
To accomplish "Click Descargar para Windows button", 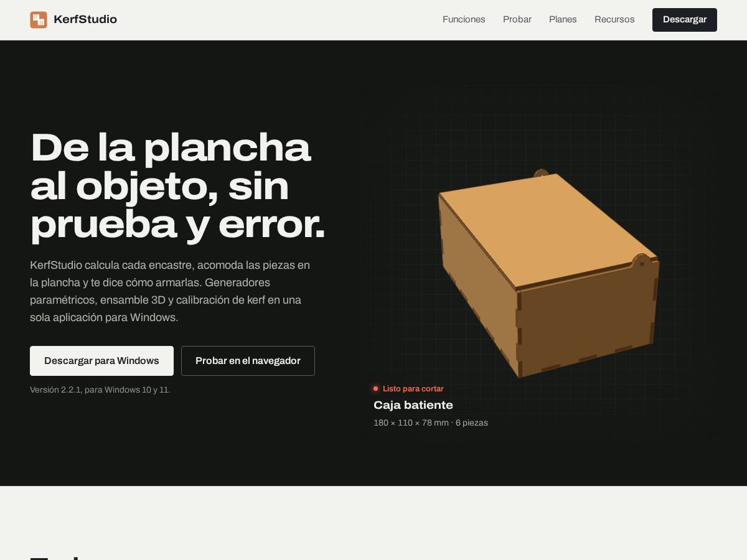I will coord(101,361).
